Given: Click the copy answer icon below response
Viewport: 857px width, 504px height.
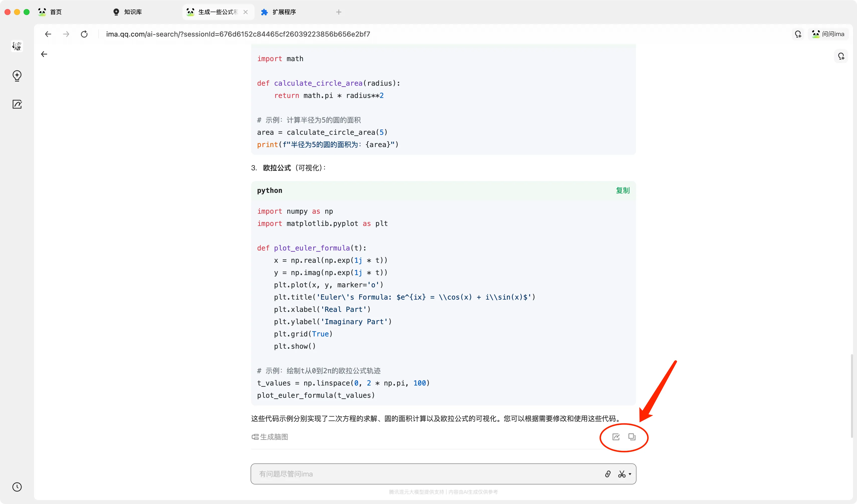Looking at the screenshot, I should tap(632, 437).
